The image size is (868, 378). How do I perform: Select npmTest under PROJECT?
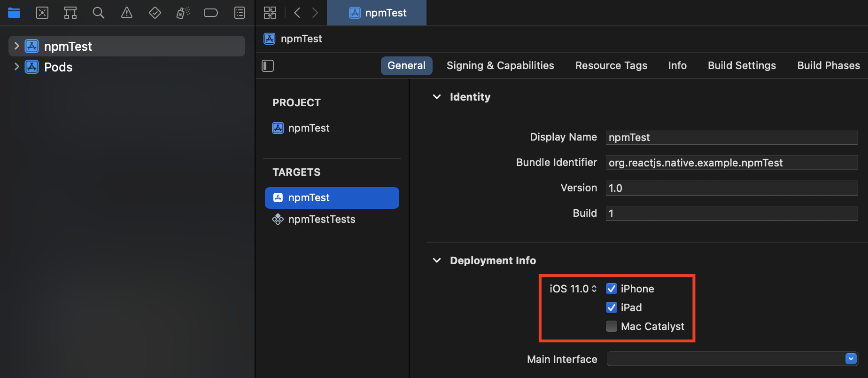[x=309, y=128]
